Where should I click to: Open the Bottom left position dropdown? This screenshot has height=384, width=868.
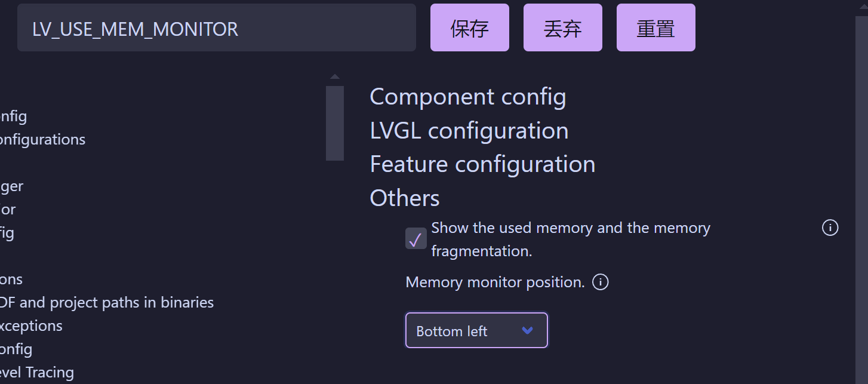tap(476, 330)
